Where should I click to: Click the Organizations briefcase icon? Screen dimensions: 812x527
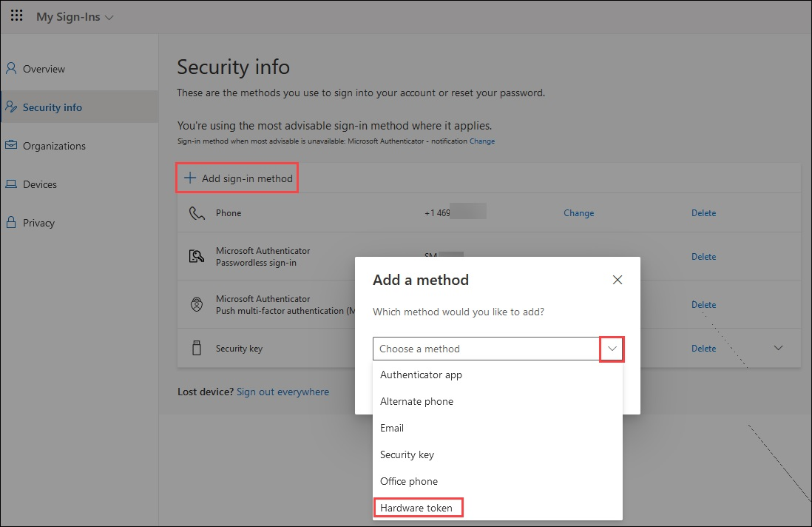[10, 145]
